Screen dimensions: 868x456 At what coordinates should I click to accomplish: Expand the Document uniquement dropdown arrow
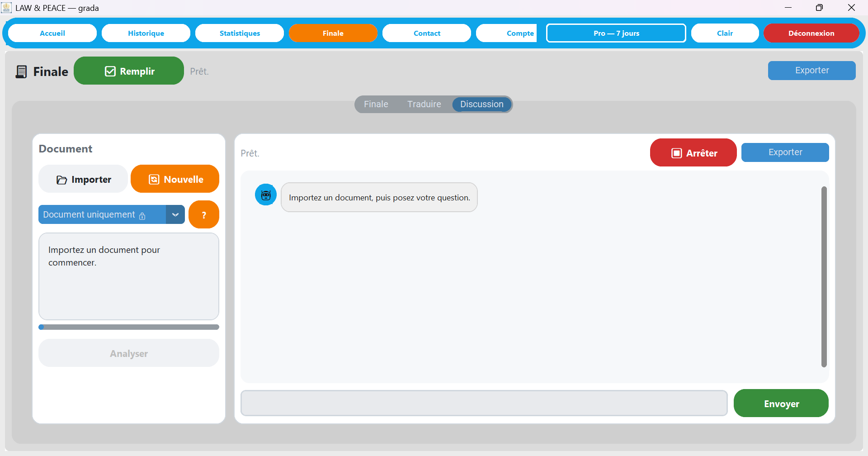(175, 214)
